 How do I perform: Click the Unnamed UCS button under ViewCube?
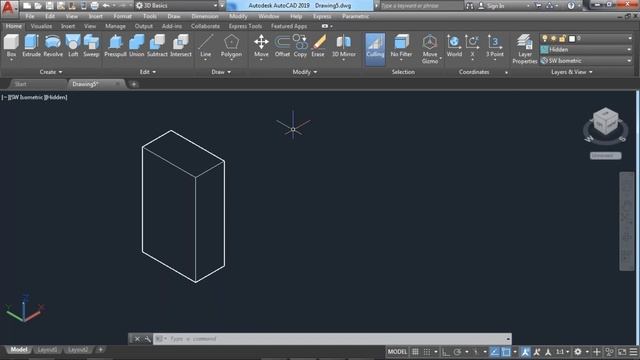coord(605,156)
